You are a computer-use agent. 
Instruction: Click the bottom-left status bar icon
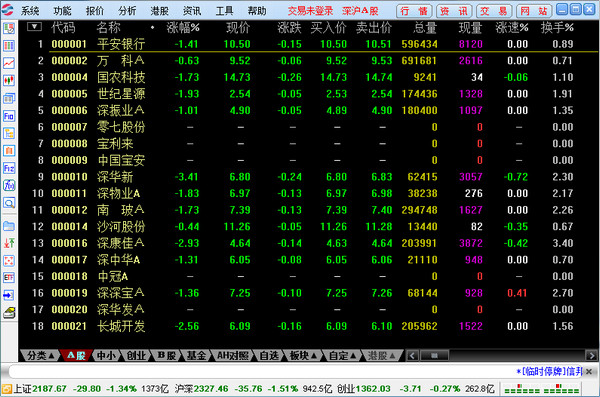[7, 389]
